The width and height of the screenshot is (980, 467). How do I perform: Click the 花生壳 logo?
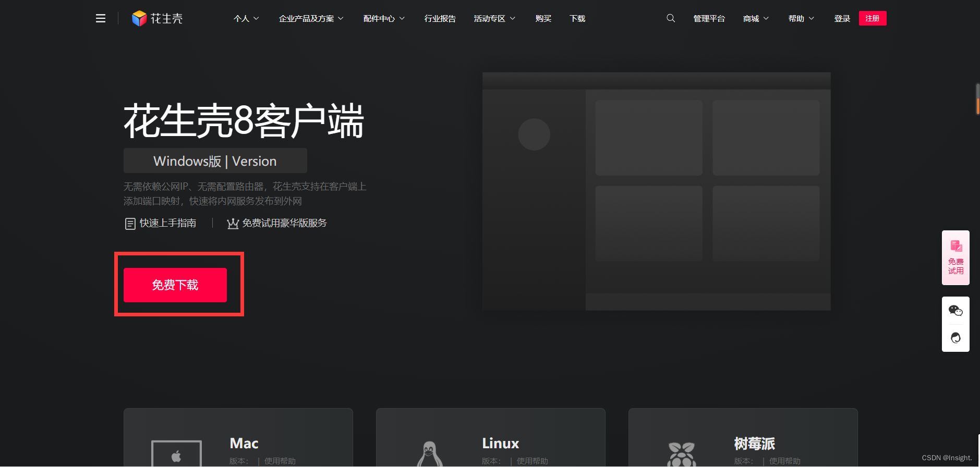click(x=157, y=19)
